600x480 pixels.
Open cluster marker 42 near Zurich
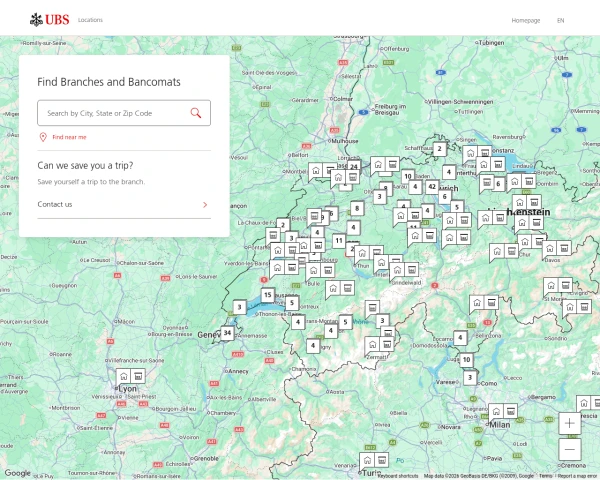[x=432, y=186]
